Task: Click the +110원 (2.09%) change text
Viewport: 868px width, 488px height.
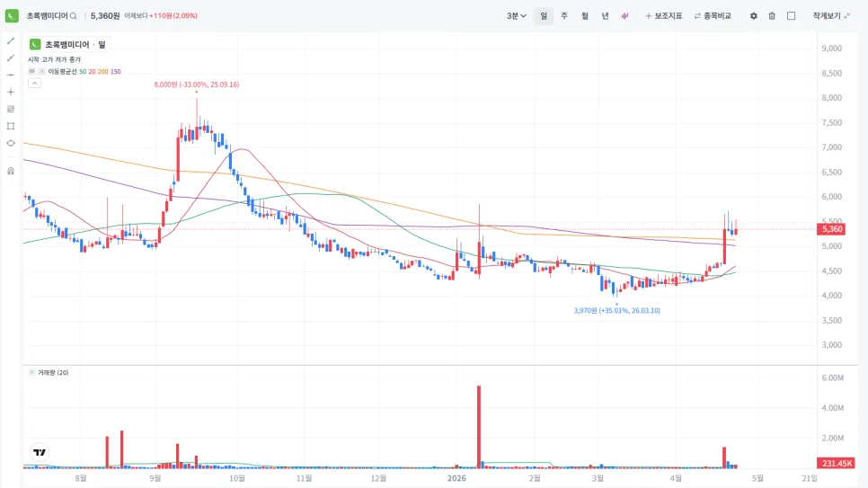Action: pos(173,16)
